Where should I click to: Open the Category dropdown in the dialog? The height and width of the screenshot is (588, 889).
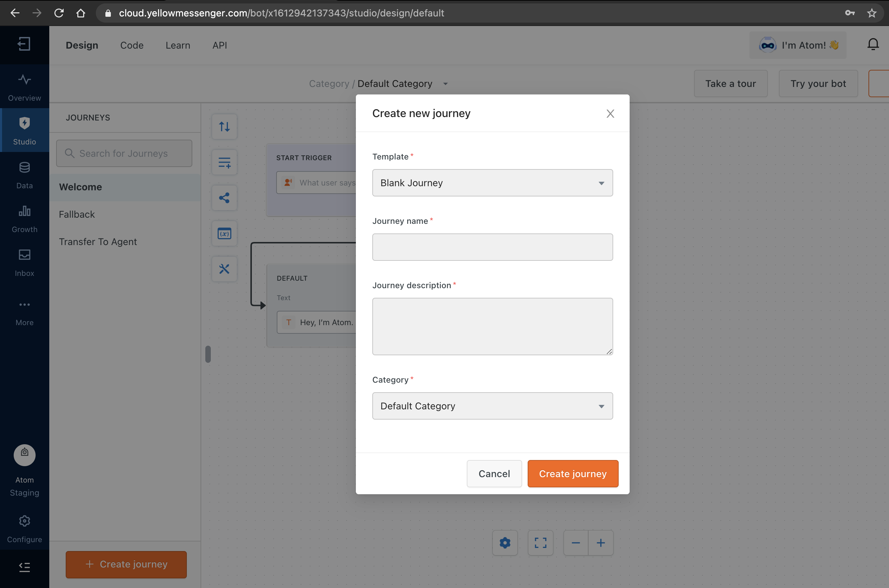pyautogui.click(x=492, y=406)
